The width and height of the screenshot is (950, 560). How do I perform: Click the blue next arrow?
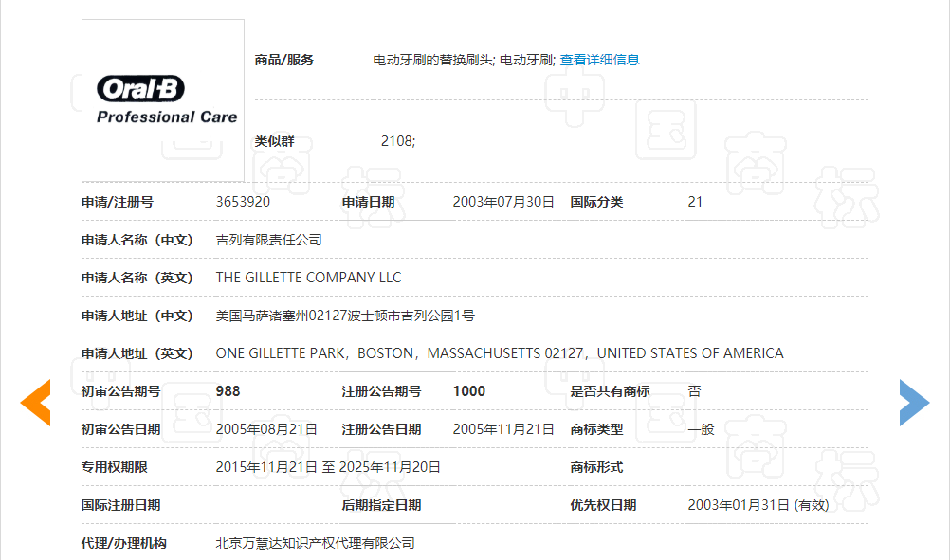915,403
